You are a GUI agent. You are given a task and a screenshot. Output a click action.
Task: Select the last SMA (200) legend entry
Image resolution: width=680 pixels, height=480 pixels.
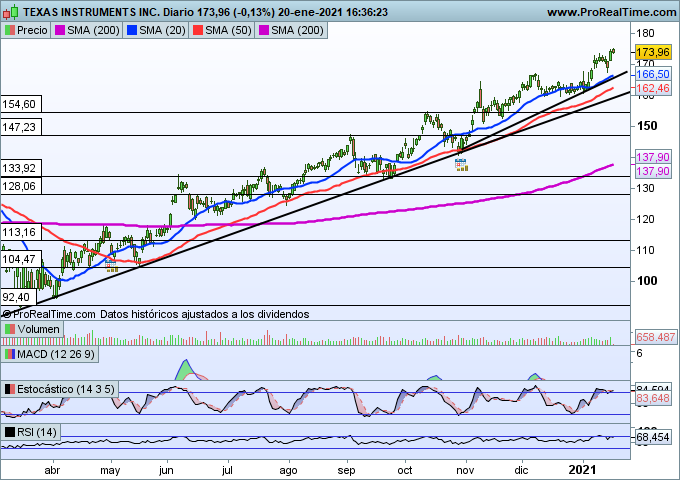click(x=291, y=30)
